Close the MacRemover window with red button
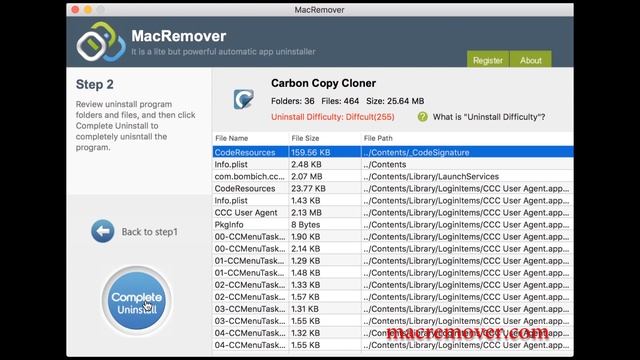 (76, 9)
